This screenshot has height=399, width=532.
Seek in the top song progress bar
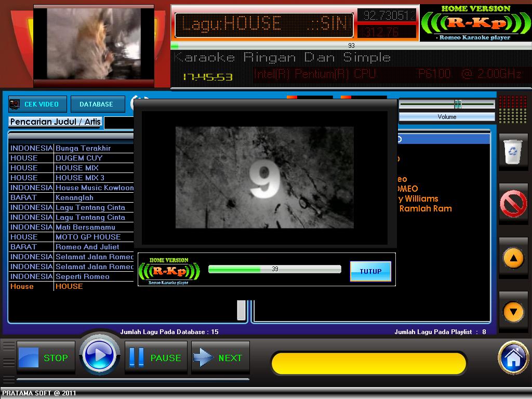click(351, 46)
